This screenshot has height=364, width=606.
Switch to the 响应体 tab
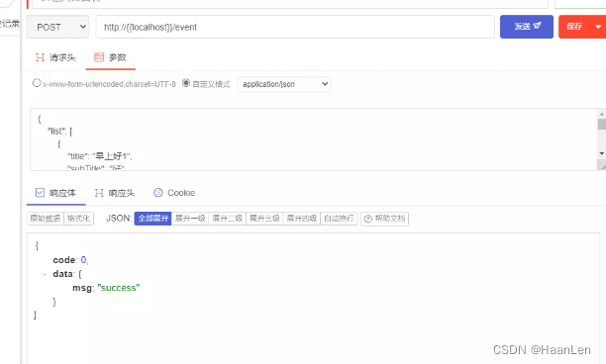pos(55,193)
